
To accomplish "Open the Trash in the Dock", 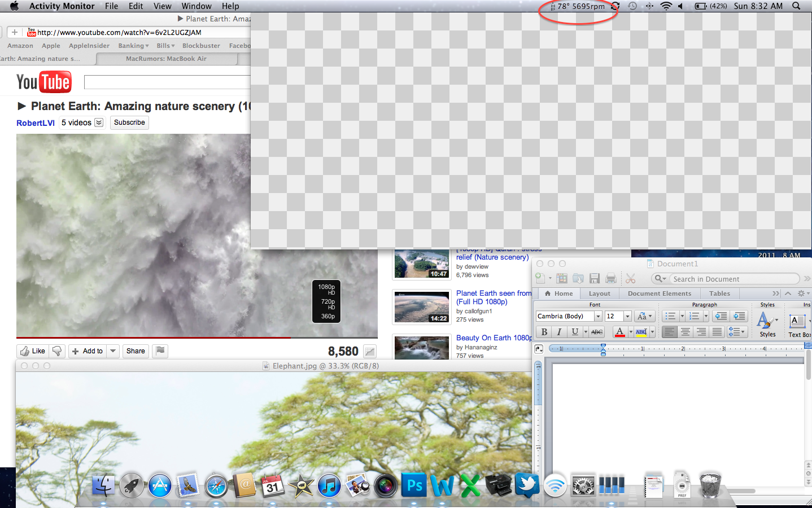I will 710,485.
